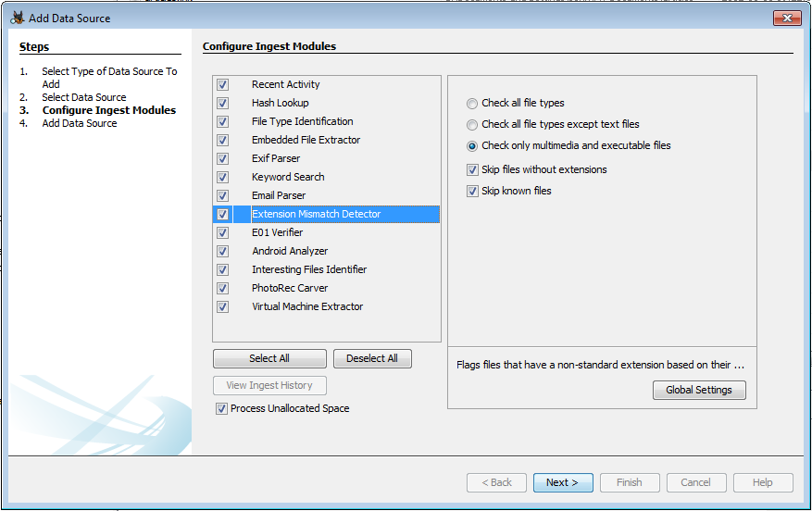Click the Autopsy dog icon in title bar
This screenshot has width=812, height=511.
(17, 18)
